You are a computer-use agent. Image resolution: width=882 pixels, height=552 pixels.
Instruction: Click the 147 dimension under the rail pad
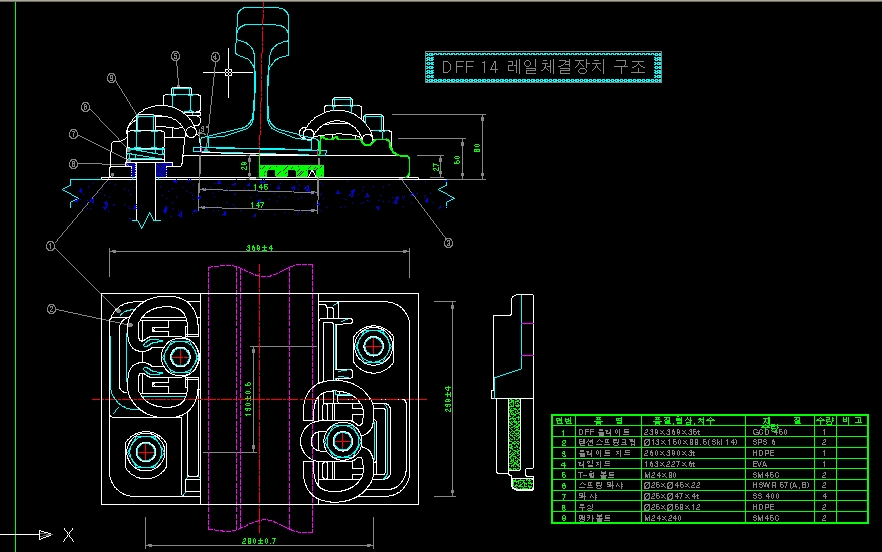click(x=260, y=205)
